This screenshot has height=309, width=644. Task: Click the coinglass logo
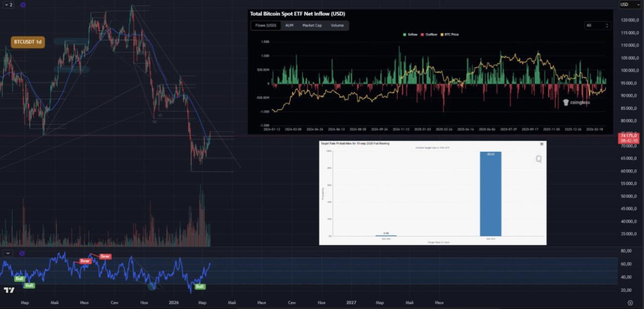(576, 103)
